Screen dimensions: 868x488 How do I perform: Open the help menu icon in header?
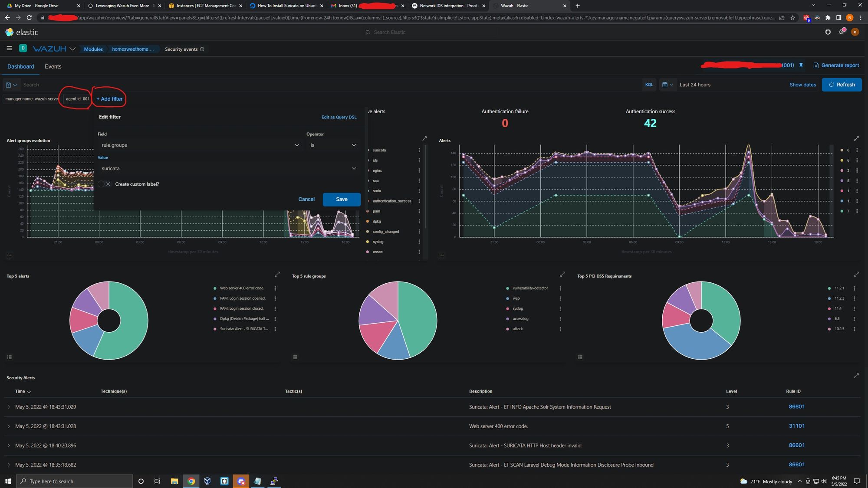pos(828,32)
